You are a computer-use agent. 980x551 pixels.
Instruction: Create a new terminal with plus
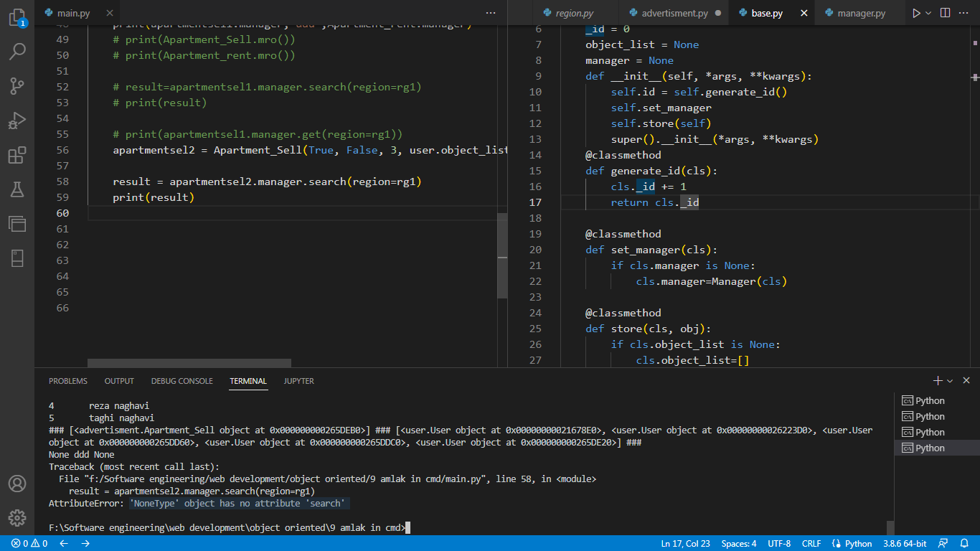pos(938,380)
